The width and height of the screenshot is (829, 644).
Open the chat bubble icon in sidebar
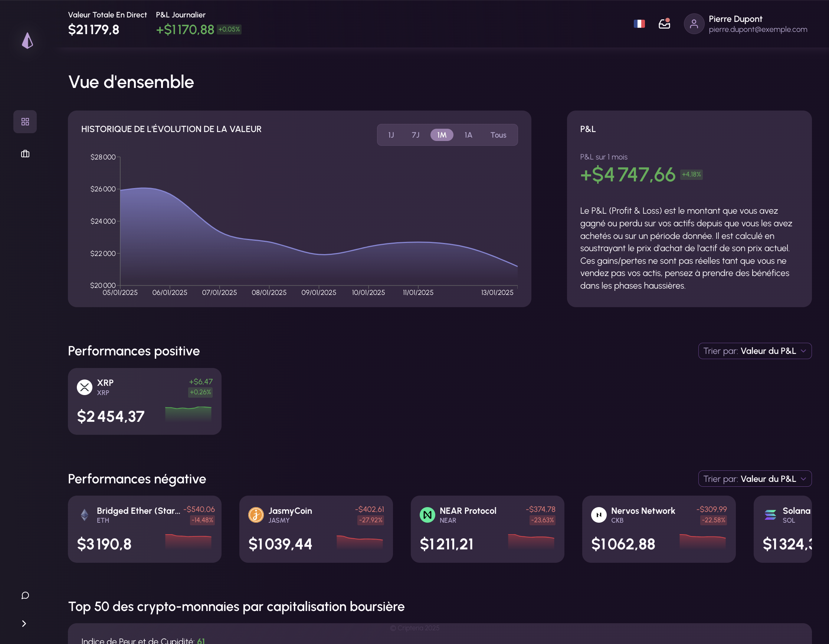pyautogui.click(x=25, y=595)
